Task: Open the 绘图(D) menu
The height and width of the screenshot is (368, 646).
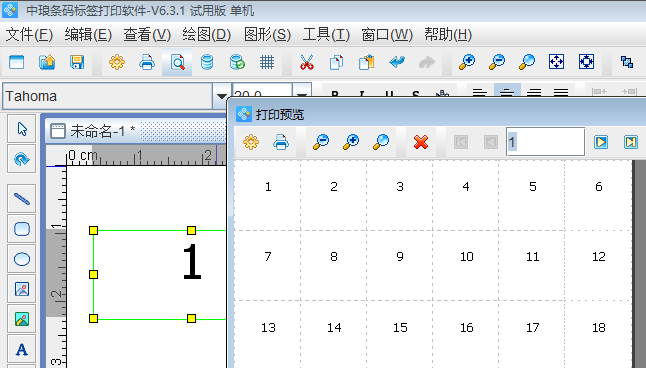Action: point(207,35)
